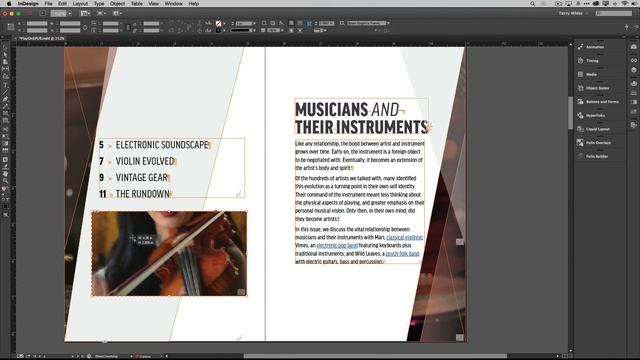The image size is (640, 360).
Task: Click the 'MUSICIANS AND THEIR INSTRUMENTS' headline
Action: tap(361, 118)
